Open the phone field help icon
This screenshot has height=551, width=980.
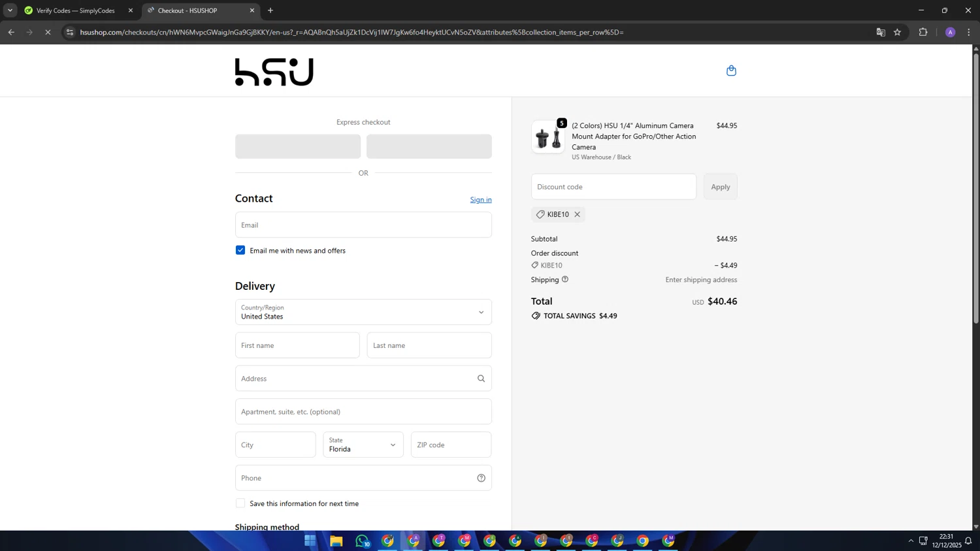pyautogui.click(x=481, y=478)
